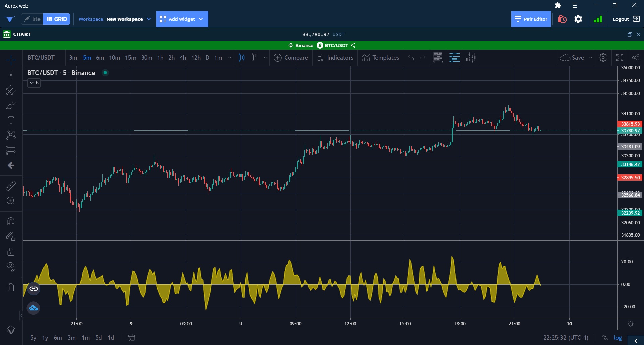This screenshot has width=644, height=345.
Task: Collapse the panel using the right-edge chevron
Action: 636,341
